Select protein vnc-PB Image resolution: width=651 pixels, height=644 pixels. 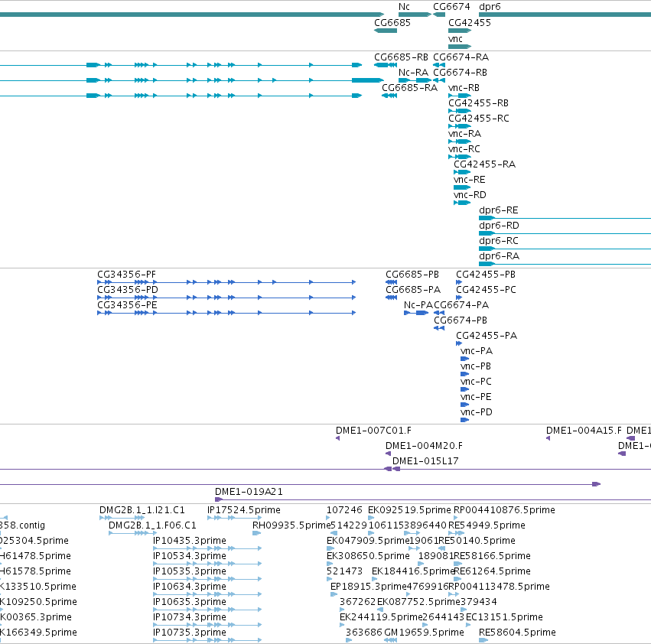475,366
